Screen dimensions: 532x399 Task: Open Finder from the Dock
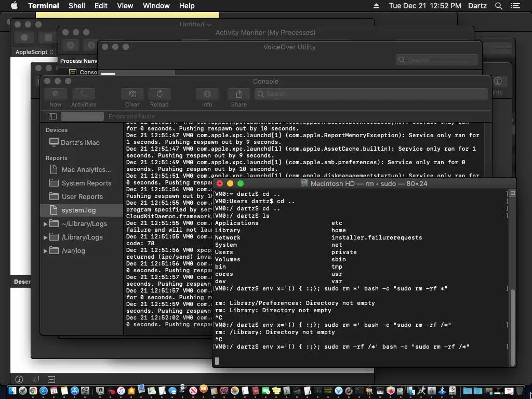click(12, 391)
